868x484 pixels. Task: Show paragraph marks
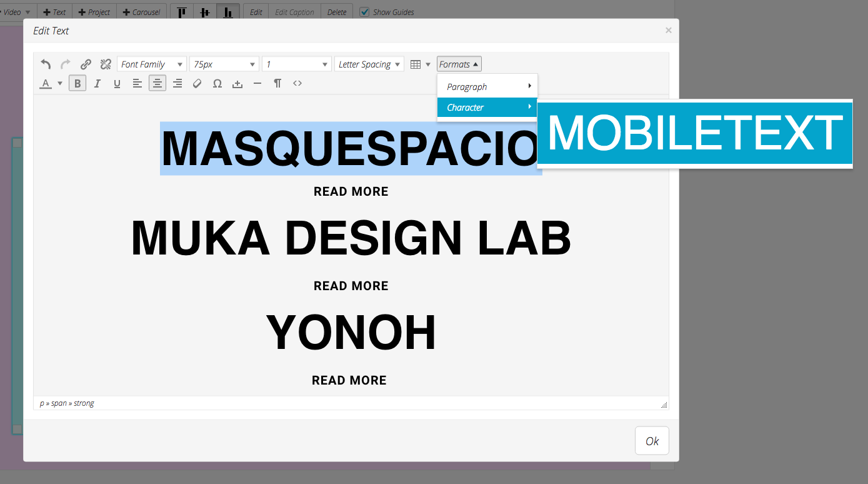[277, 83]
